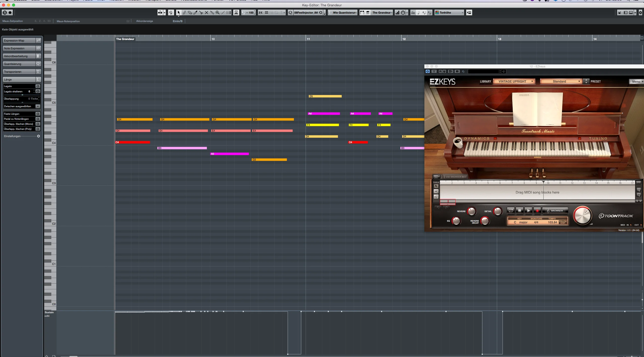The image size is (644, 357).
Task: Apply the Legato function button
Action: pos(38,86)
